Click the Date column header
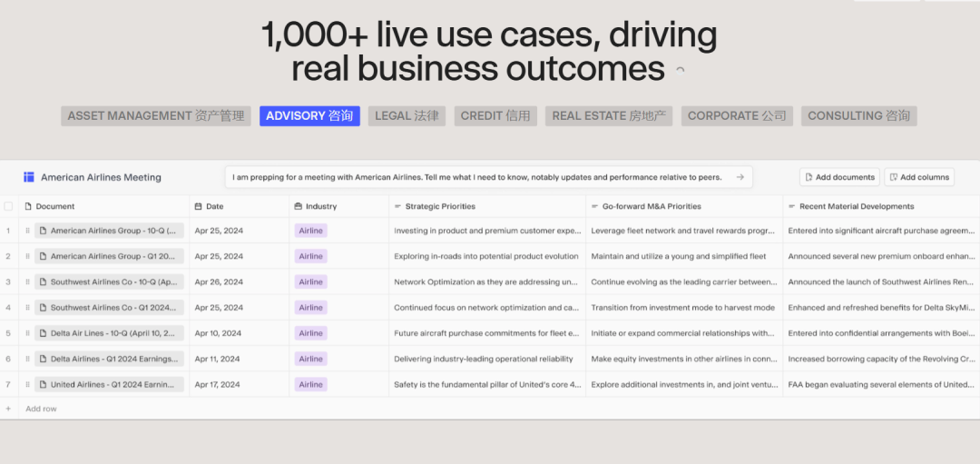The height and width of the screenshot is (464, 980). pyautogui.click(x=240, y=206)
